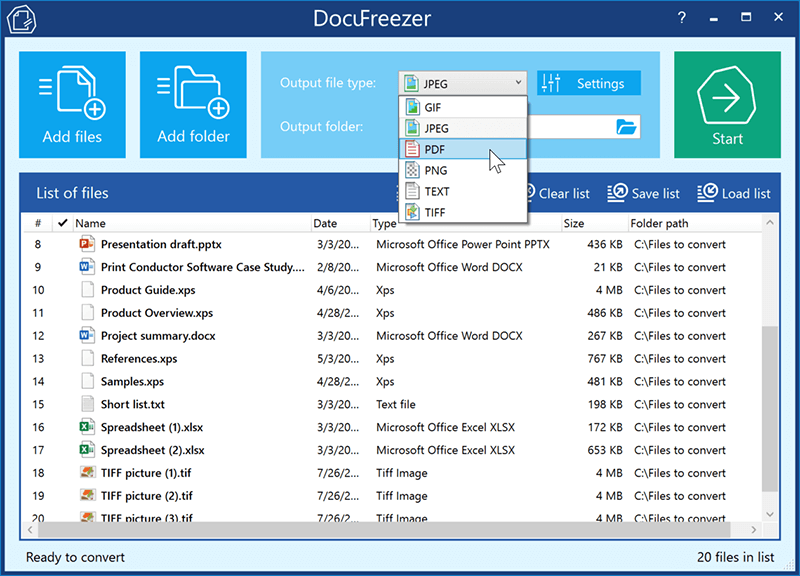Viewport: 800px width, 576px height.
Task: Click the Clear list icon
Action: (530, 192)
